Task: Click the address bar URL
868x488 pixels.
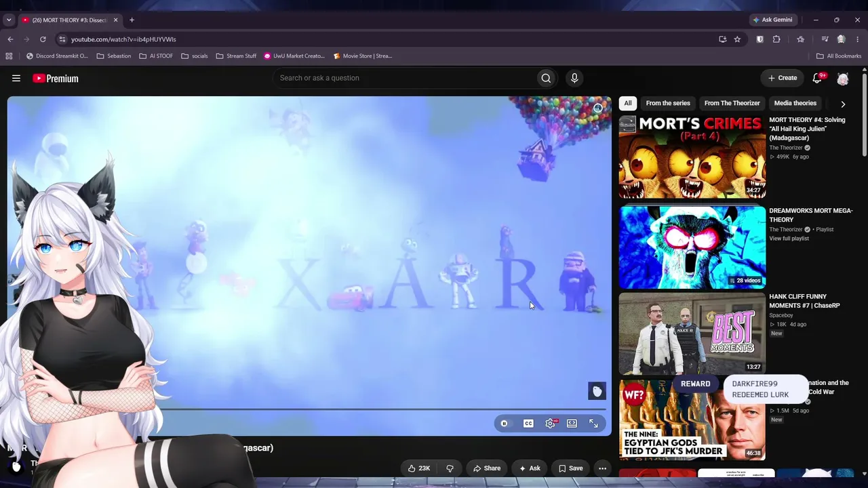Action: tap(123, 39)
